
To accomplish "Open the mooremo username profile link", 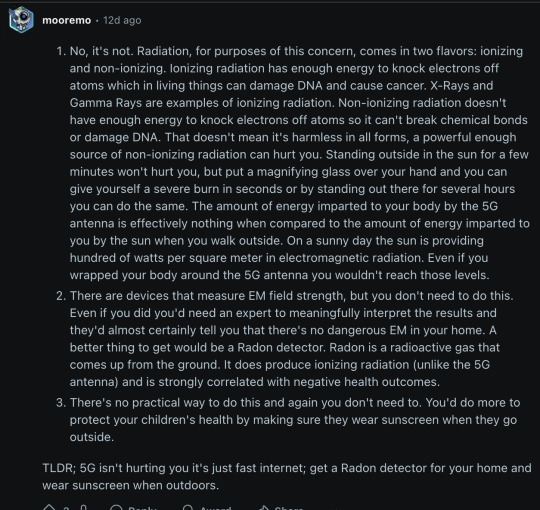I will [x=66, y=20].
